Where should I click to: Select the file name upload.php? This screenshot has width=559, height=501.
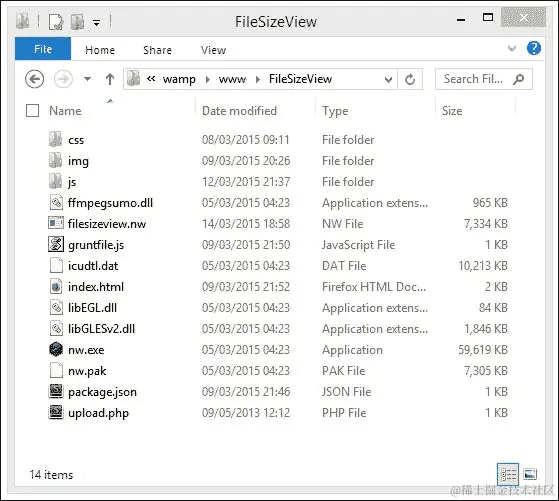point(98,413)
